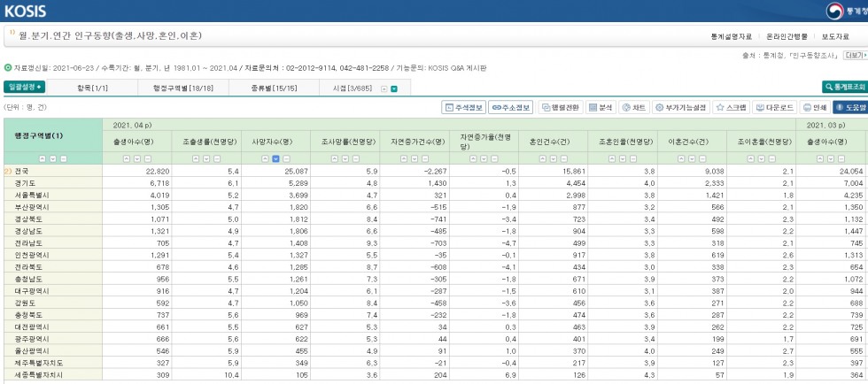This screenshot has width=868, height=384.
Task: Sort 행정구역별(1) column descending
Action: [53, 158]
